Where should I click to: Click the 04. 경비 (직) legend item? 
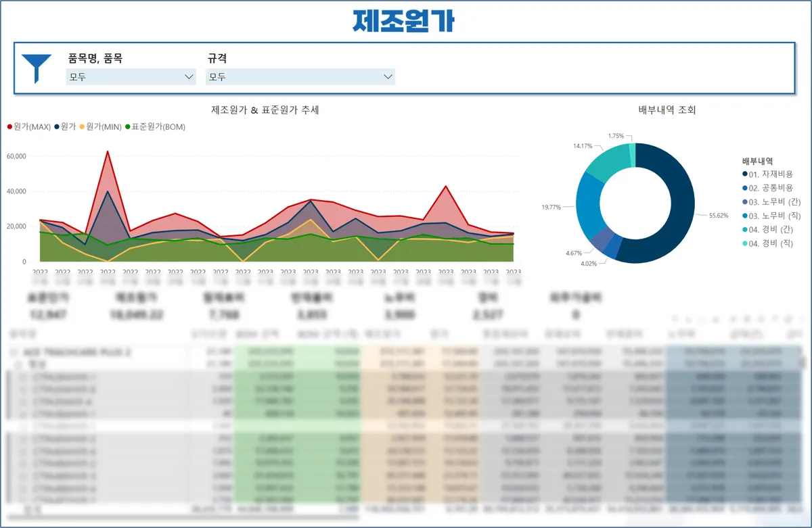(767, 243)
